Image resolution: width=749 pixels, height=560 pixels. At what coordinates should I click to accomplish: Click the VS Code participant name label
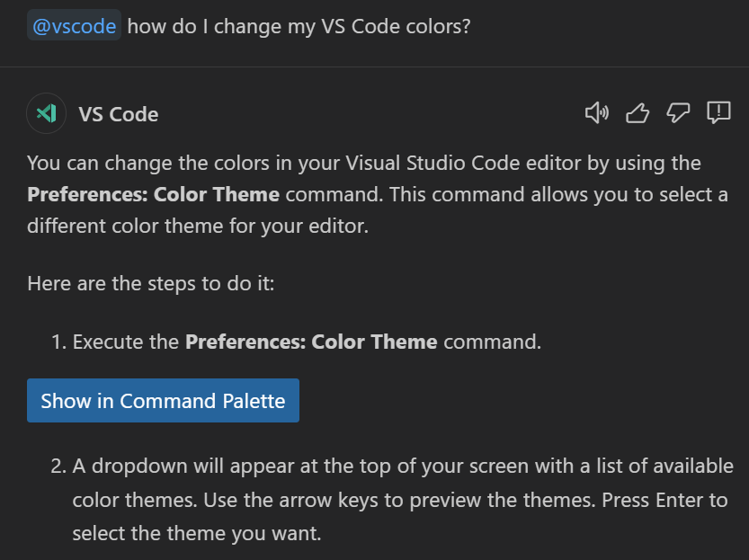[x=119, y=114]
